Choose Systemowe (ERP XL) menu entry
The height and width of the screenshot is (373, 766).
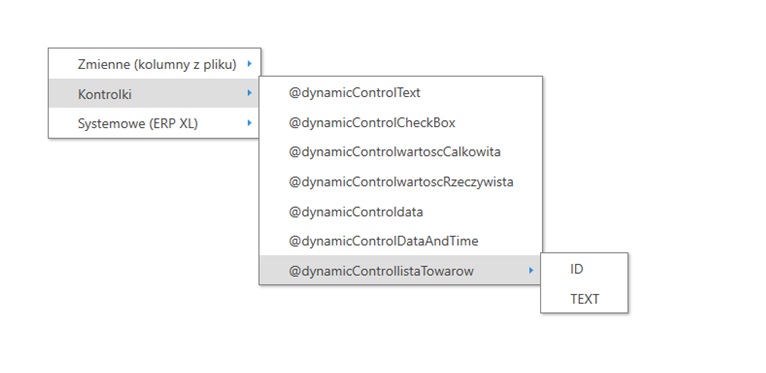tap(155, 123)
